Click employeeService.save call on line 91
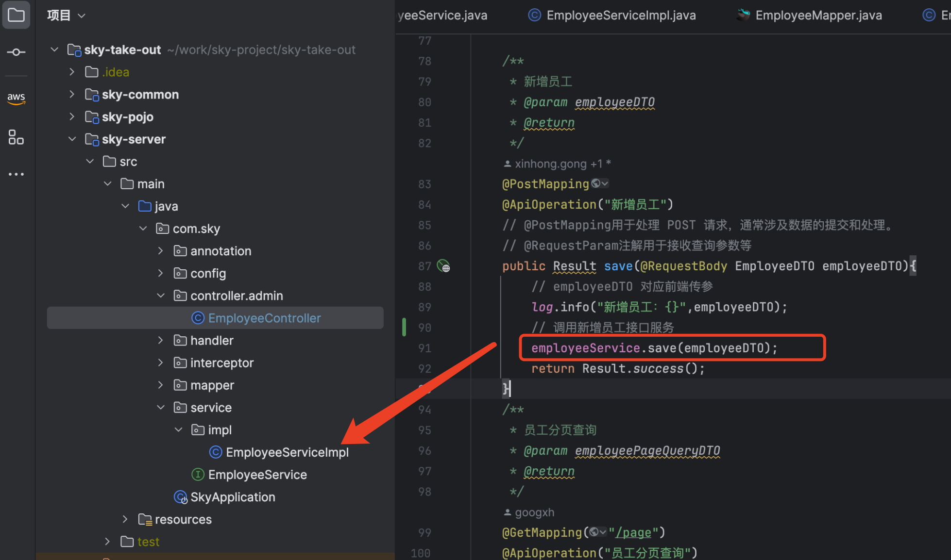This screenshot has height=560, width=951. tap(654, 348)
